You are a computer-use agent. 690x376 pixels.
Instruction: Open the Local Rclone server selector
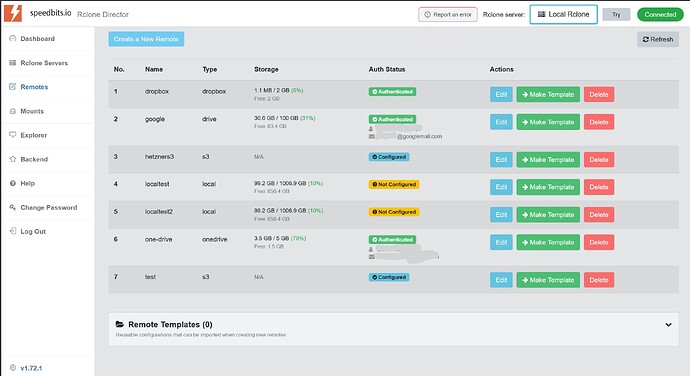(x=563, y=14)
